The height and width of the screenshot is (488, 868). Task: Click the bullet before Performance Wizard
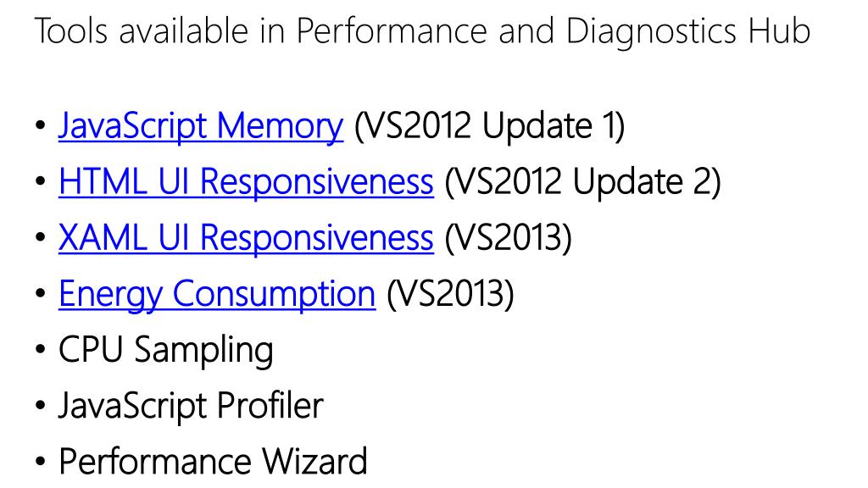coord(40,462)
